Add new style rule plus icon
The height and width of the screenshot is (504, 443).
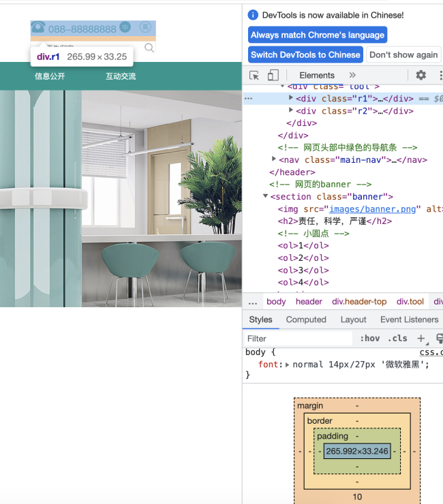pos(421,338)
